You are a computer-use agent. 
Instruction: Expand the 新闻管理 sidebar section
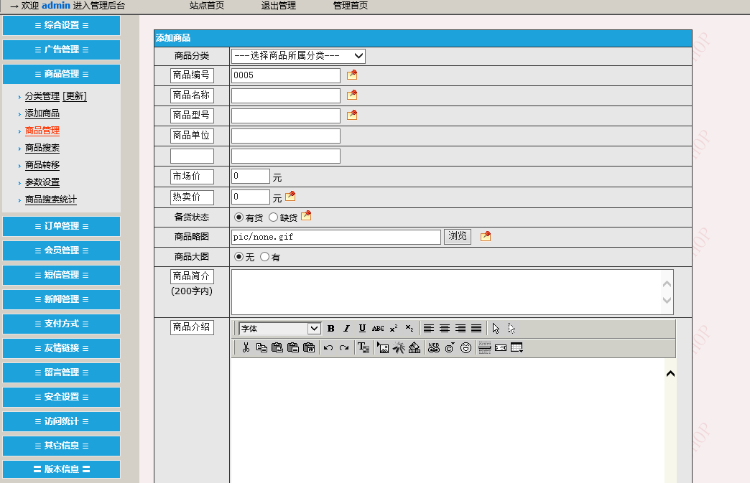(61, 299)
